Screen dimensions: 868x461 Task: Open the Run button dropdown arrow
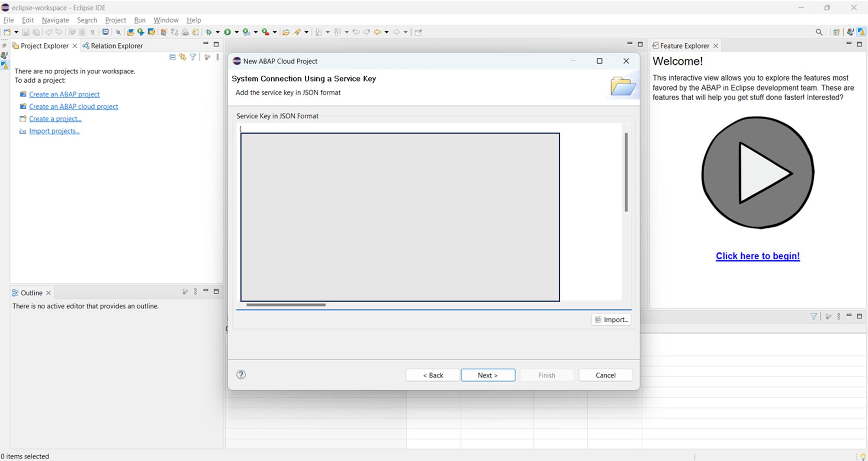237,32
